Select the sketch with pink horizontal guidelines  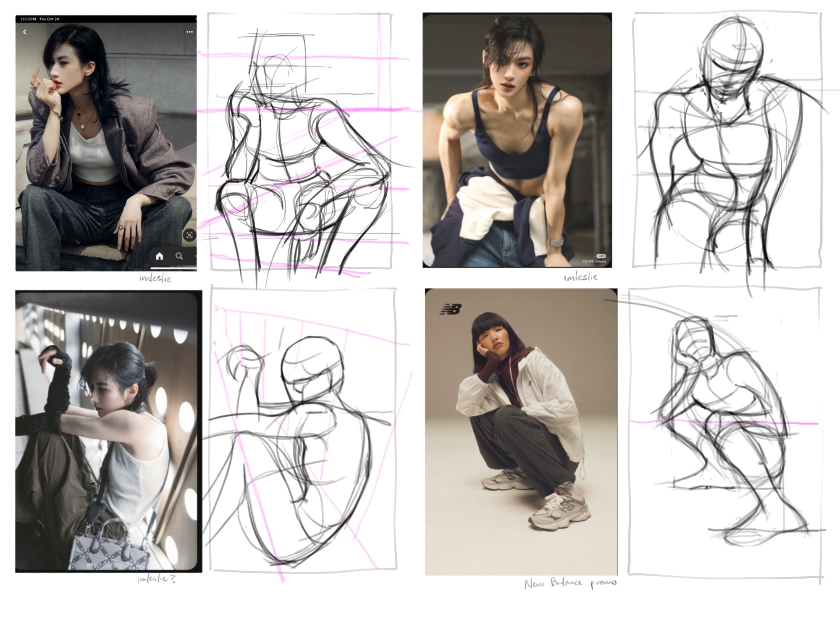click(x=301, y=143)
